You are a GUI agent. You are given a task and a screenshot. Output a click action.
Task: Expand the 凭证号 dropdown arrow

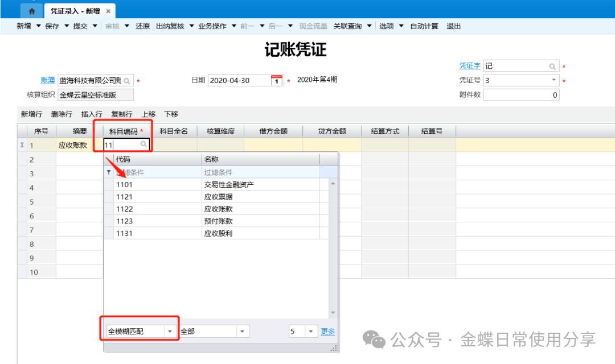click(x=554, y=81)
